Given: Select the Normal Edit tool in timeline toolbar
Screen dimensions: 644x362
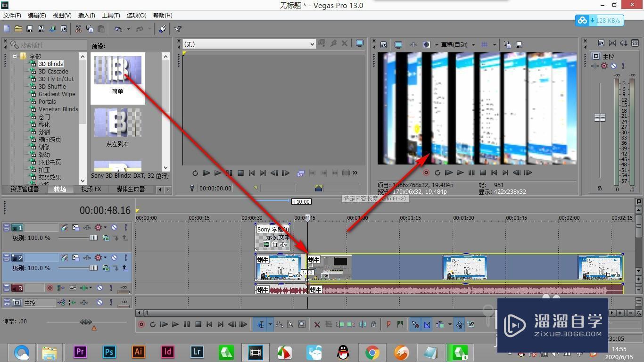Looking at the screenshot, I should tap(260, 324).
